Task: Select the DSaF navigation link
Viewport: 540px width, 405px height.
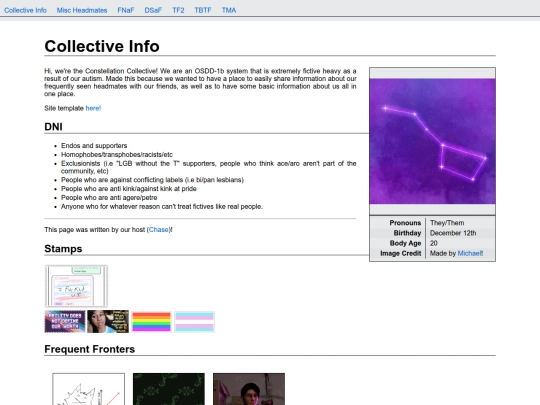Action: (x=153, y=10)
